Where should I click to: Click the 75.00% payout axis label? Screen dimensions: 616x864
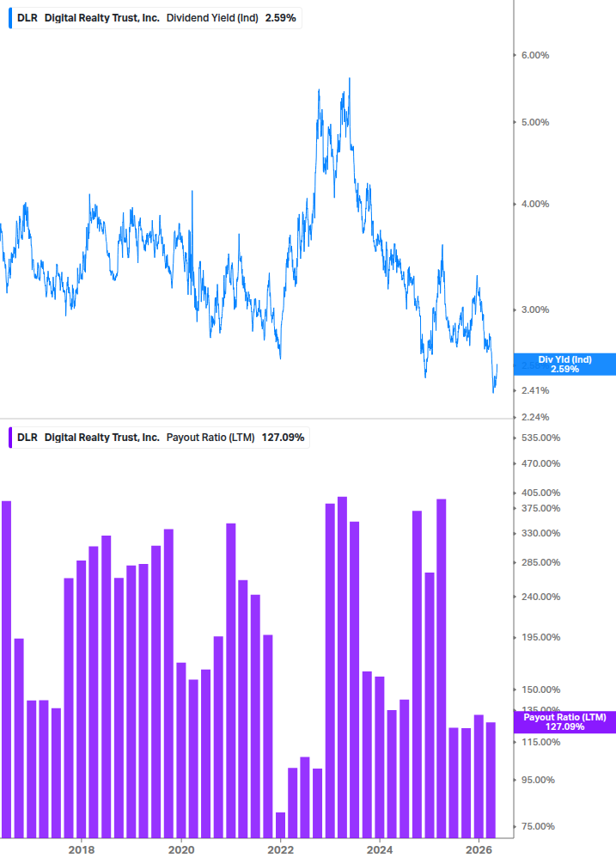pos(538,826)
